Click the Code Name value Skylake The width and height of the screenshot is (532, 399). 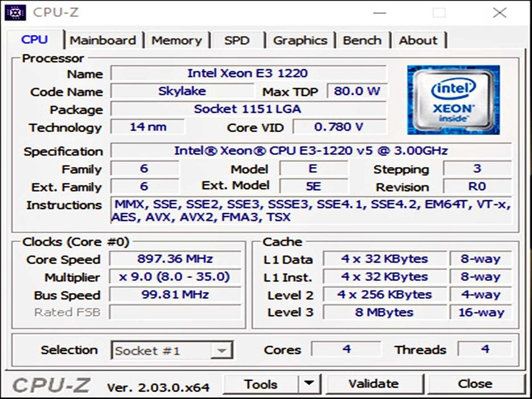182,91
